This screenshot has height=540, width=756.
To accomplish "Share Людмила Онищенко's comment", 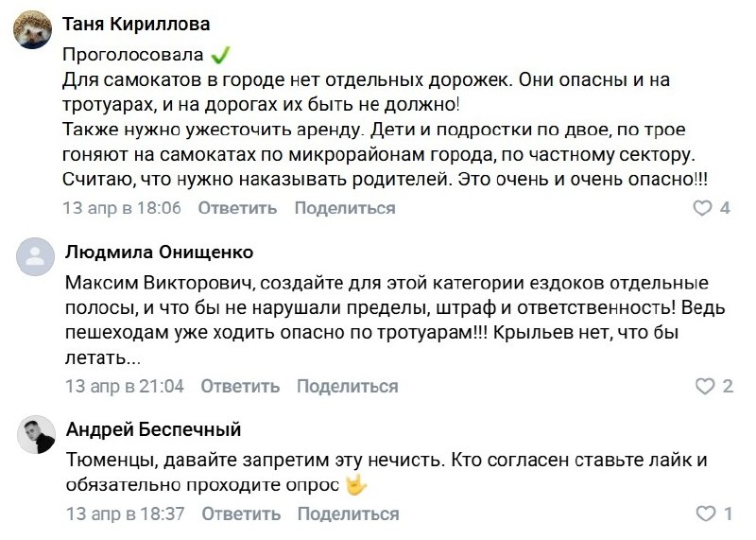I will coord(347,386).
